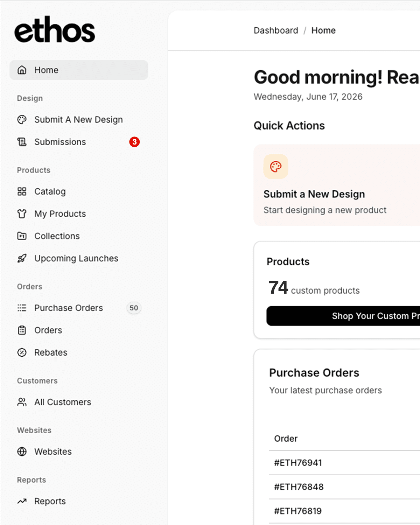Click the globe icon beside Websites
This screenshot has width=420, height=525.
[22, 451]
